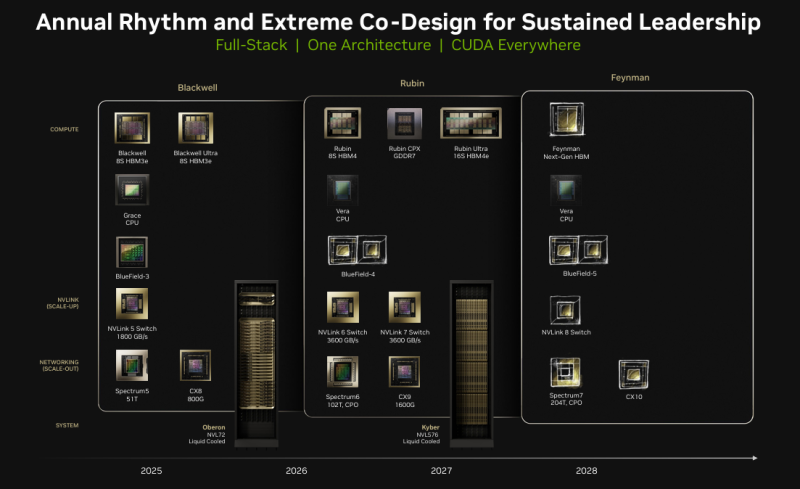This screenshot has height=489, width=800.
Task: Click the 'Rubin Ultra 16S HBM4e' caption text
Action: 471,152
